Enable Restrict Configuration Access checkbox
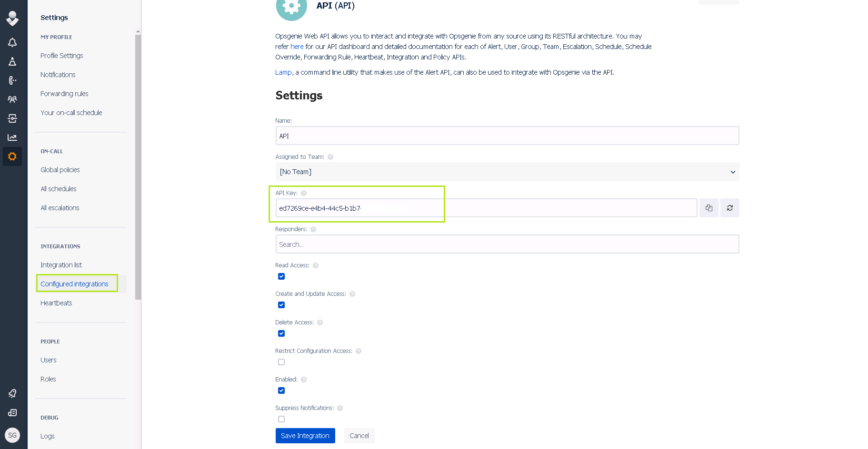This screenshot has width=868, height=449. click(x=281, y=362)
